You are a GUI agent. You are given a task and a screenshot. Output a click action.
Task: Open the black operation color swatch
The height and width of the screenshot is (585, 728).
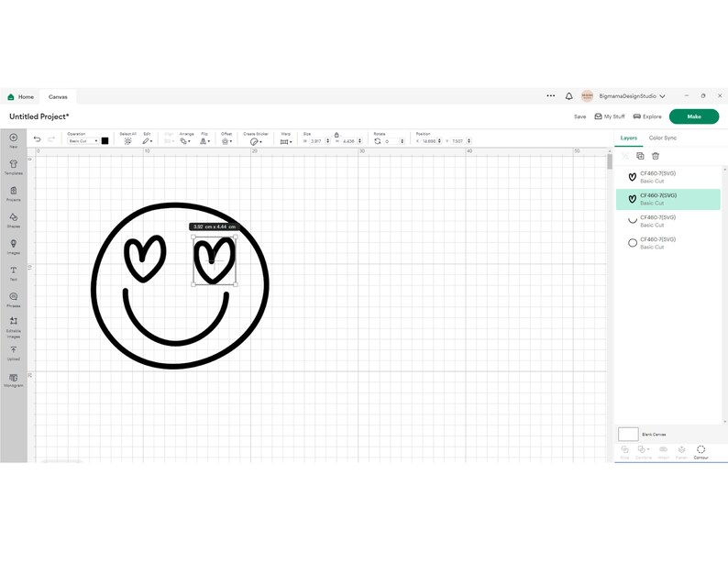click(x=105, y=140)
